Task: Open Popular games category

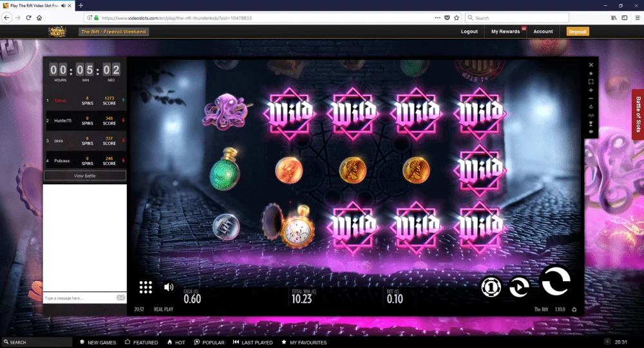Action: pyautogui.click(x=209, y=342)
